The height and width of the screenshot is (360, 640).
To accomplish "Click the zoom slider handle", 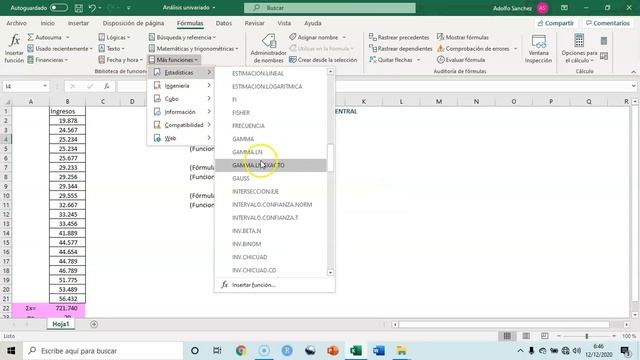I will pos(587,336).
